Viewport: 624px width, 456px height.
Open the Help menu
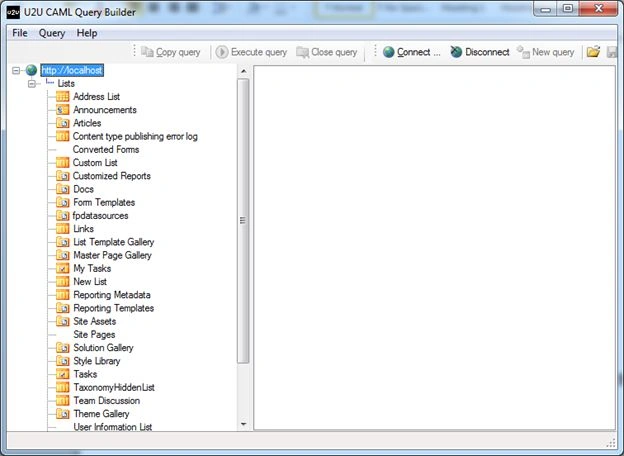(x=87, y=33)
